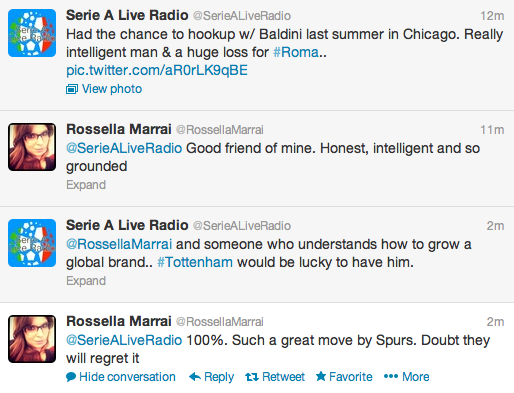Open the pic.twitter.com/aR0rLK9qBE link
This screenshot has height=393, width=514.
[157, 70]
